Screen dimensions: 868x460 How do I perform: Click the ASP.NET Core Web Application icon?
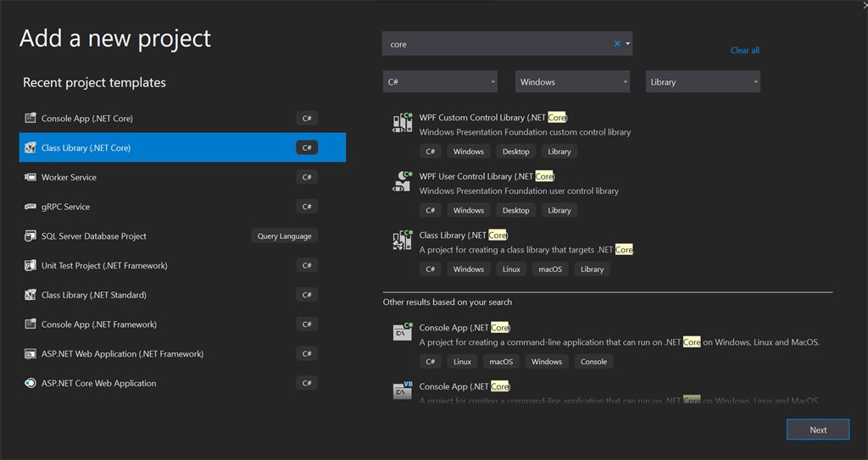(x=31, y=383)
